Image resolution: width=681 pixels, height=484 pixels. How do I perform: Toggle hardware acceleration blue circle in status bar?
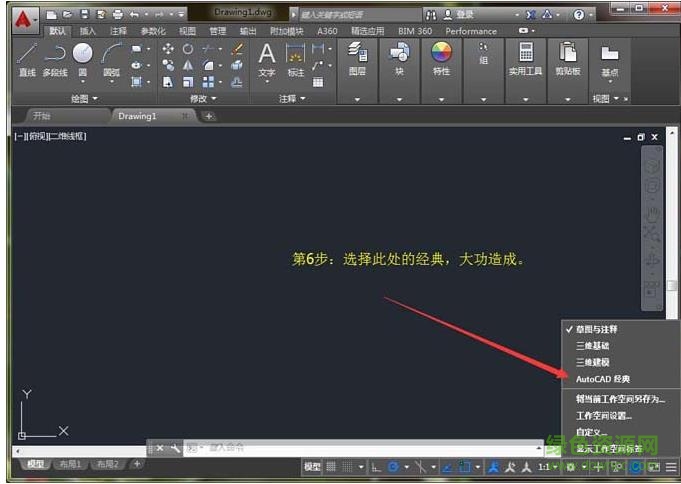coord(637,467)
